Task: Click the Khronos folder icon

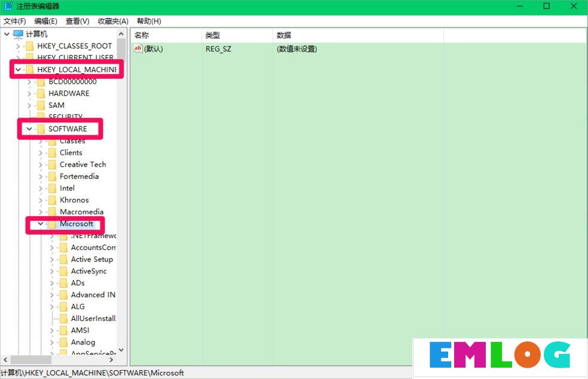Action: pos(52,200)
